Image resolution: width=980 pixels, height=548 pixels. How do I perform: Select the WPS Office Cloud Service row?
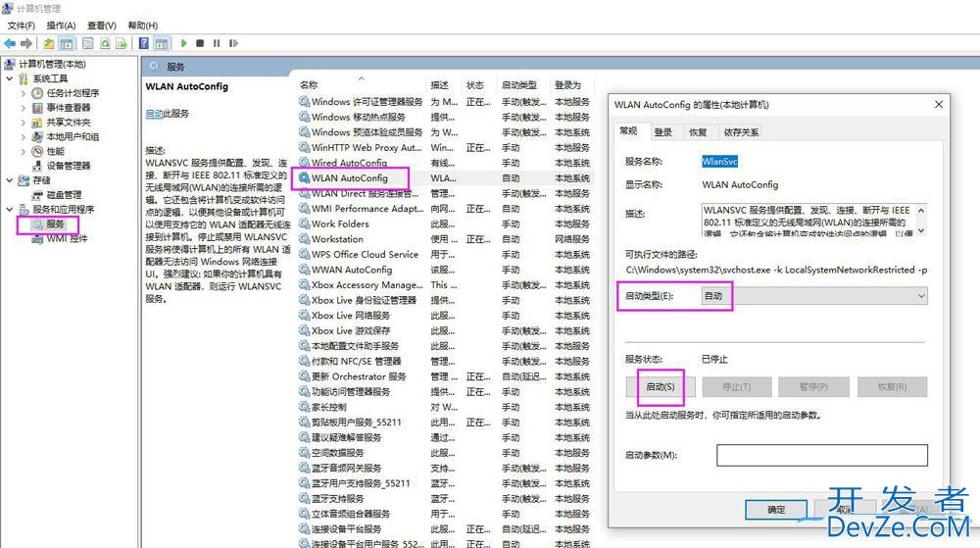[x=444, y=254]
